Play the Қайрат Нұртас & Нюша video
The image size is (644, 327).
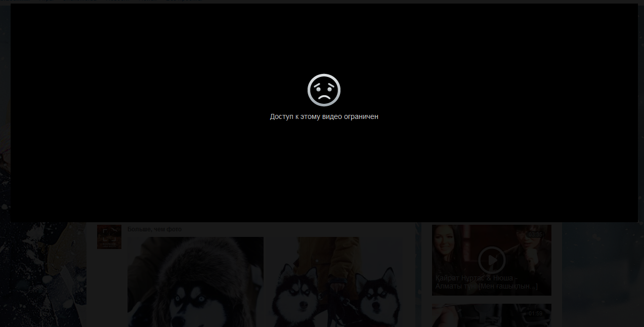(x=491, y=260)
